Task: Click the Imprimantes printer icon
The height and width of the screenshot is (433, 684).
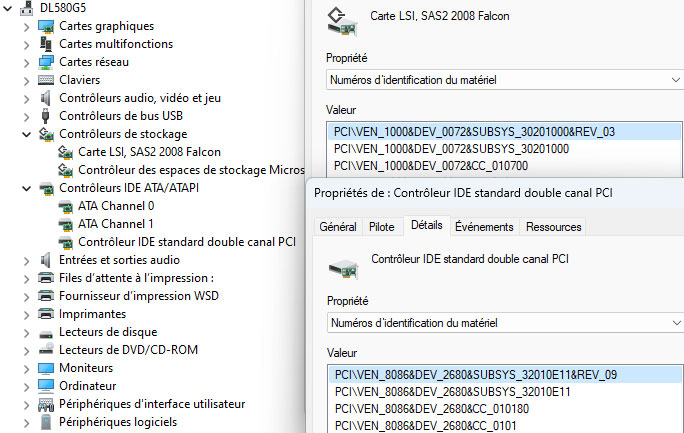Action: (46, 314)
